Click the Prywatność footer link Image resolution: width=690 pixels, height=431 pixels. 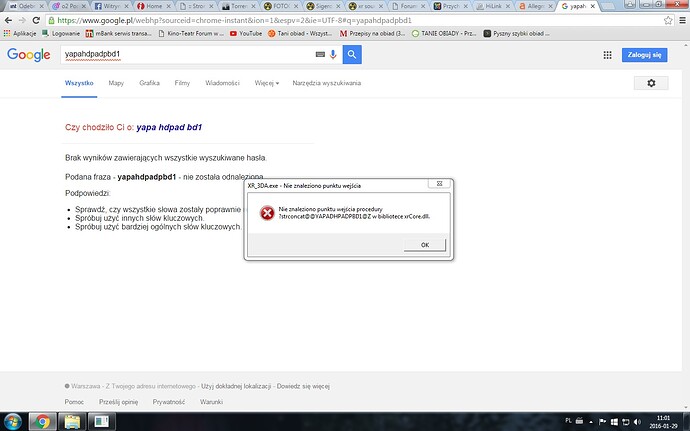click(x=167, y=401)
